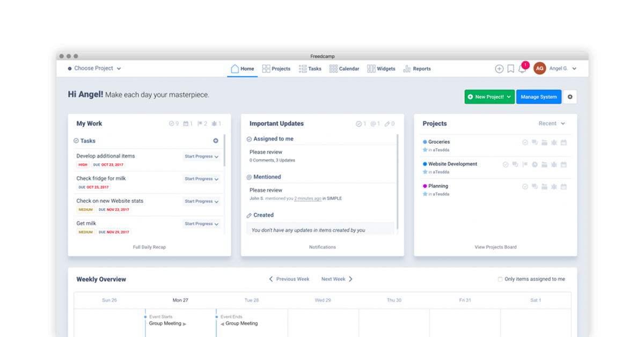Click milestones flag count in My Work header

[x=202, y=123]
